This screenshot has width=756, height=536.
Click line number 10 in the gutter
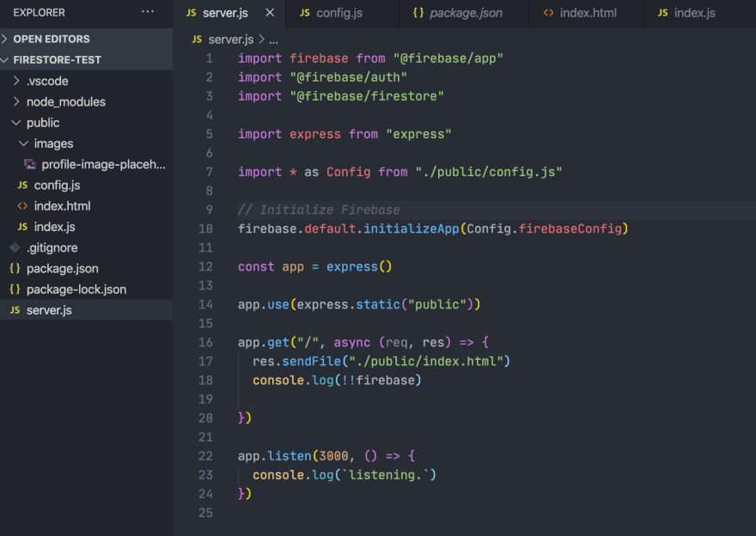coord(205,229)
